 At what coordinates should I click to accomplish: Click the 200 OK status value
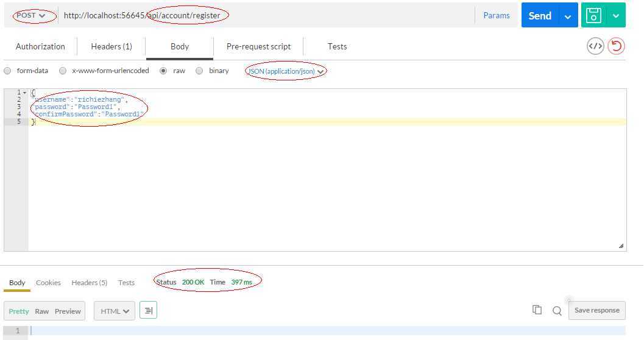193,282
